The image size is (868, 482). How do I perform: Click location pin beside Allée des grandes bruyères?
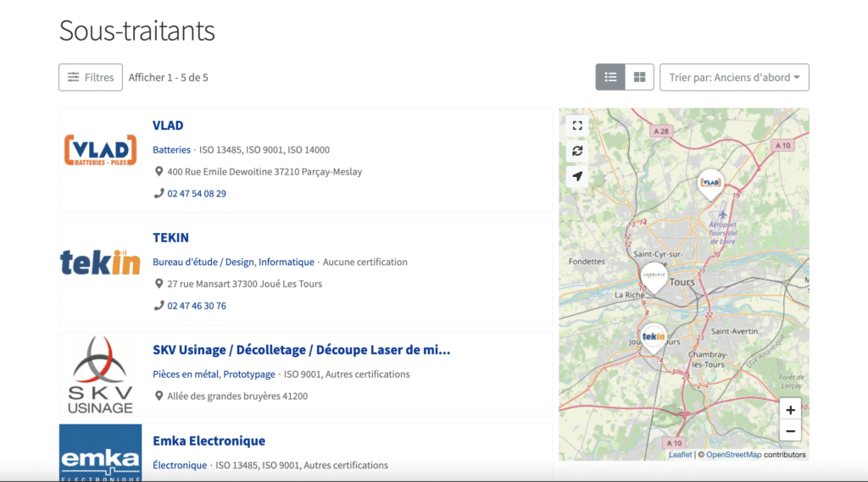[159, 396]
